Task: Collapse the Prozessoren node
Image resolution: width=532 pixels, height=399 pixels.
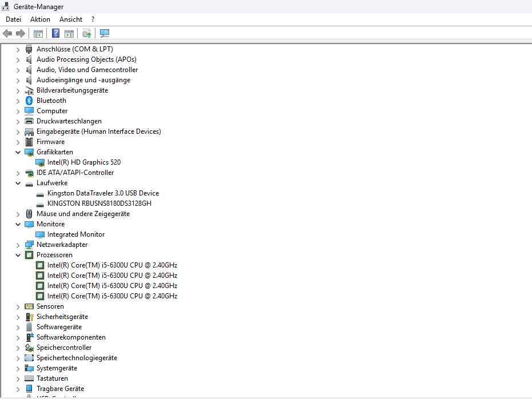Action: 18,255
